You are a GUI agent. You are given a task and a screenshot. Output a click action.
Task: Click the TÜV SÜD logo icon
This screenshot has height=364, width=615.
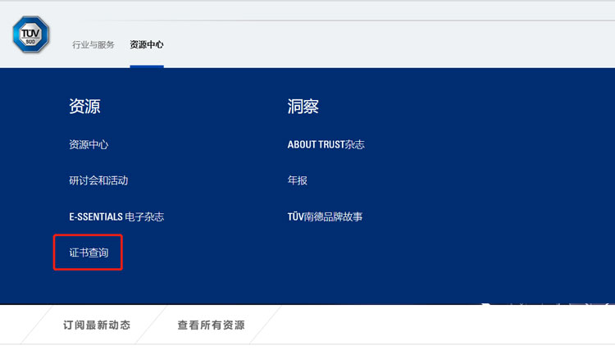(30, 34)
